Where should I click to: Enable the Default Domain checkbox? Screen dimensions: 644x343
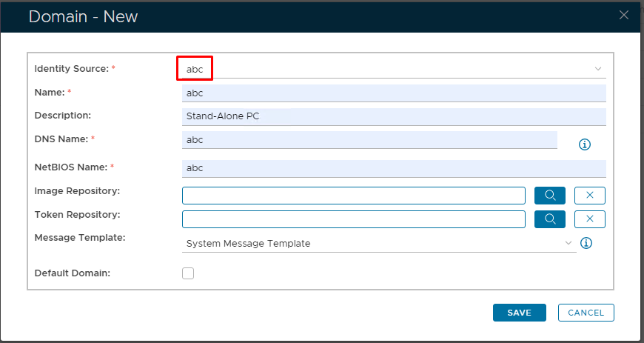pos(188,273)
